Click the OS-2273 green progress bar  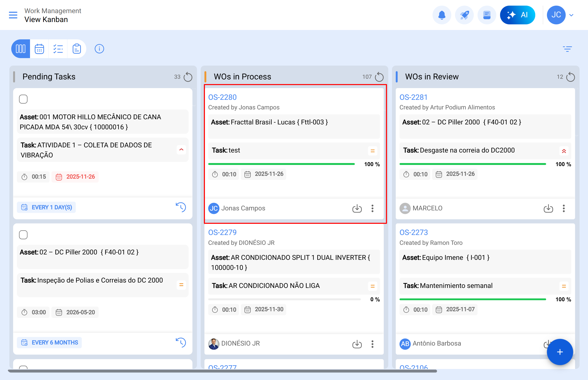[x=472, y=299]
